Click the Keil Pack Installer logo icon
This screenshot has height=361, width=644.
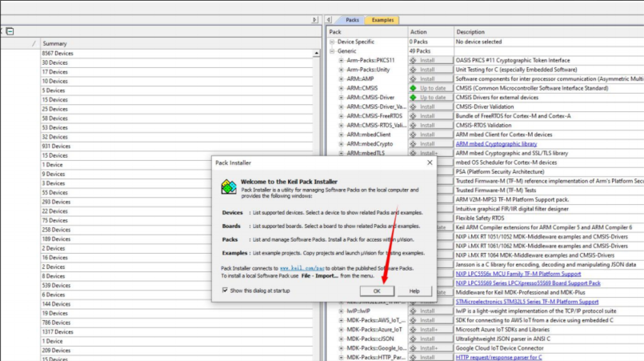229,187
